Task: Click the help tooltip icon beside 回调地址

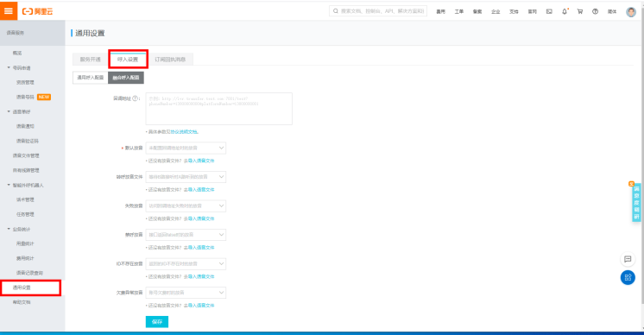Action: coord(136,98)
